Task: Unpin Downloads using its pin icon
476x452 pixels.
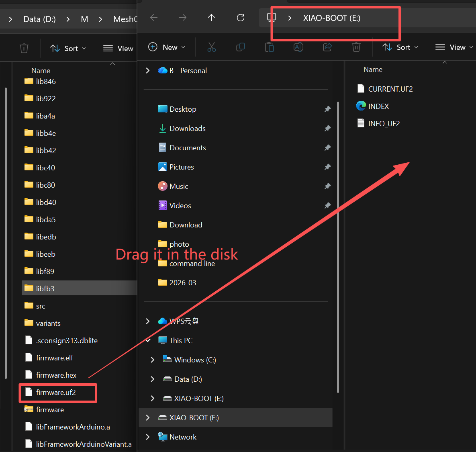Action: pos(327,129)
